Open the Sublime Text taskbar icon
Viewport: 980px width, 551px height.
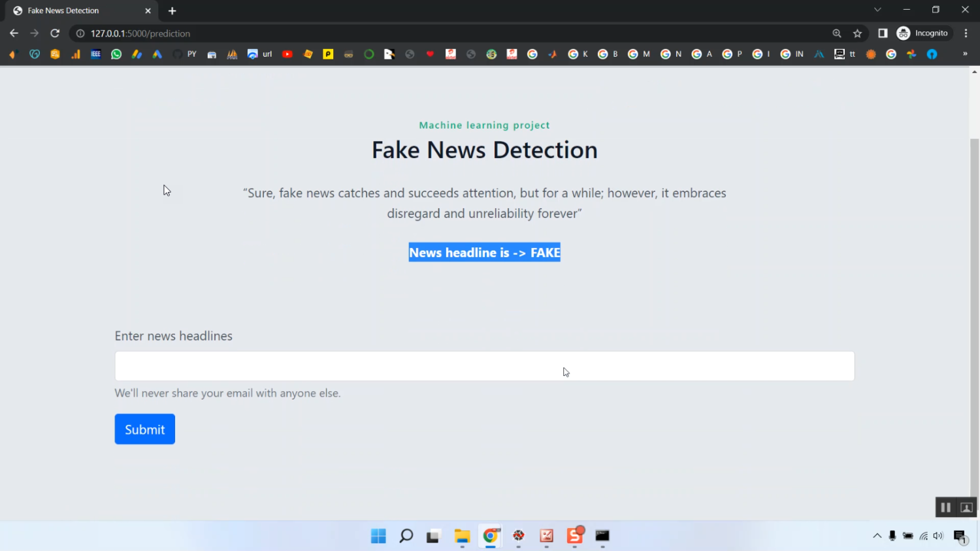(x=575, y=536)
